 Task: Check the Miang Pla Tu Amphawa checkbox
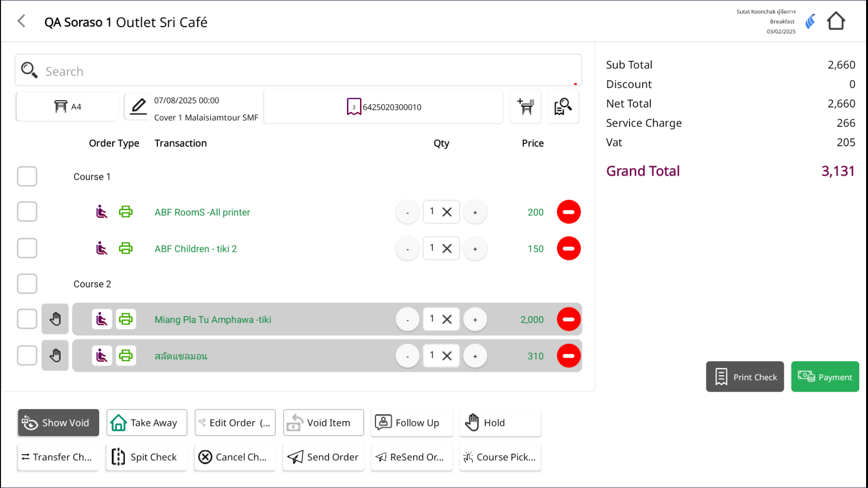[27, 319]
